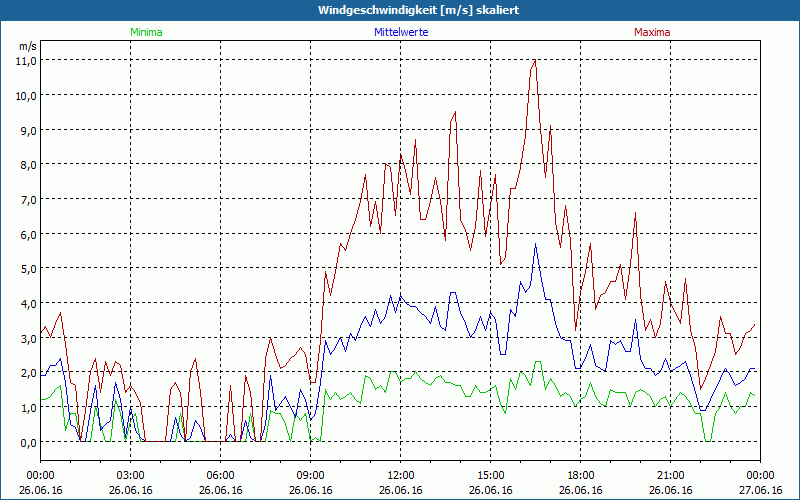Click the red Maxima legend label
Screen dimensions: 800x500
[x=652, y=32]
